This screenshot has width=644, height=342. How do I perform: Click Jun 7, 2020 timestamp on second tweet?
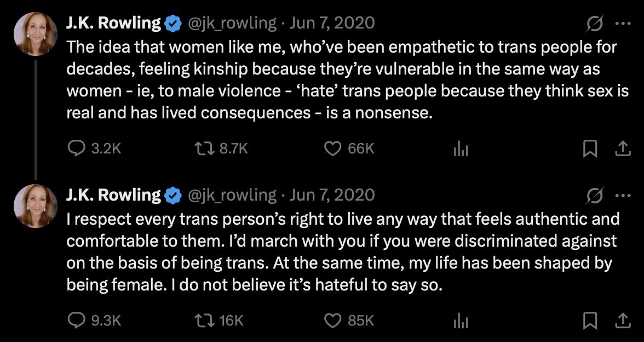pos(332,195)
